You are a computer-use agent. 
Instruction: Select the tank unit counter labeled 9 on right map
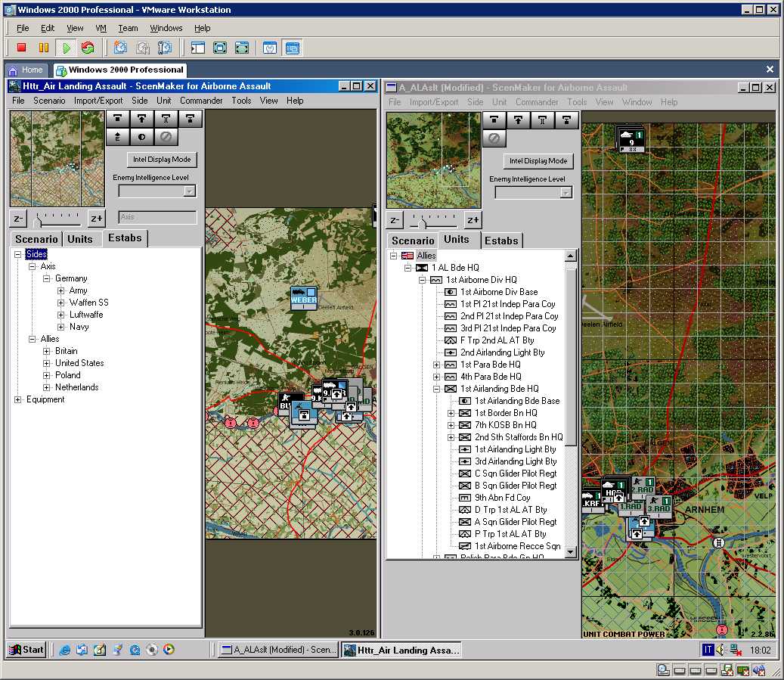pos(631,139)
